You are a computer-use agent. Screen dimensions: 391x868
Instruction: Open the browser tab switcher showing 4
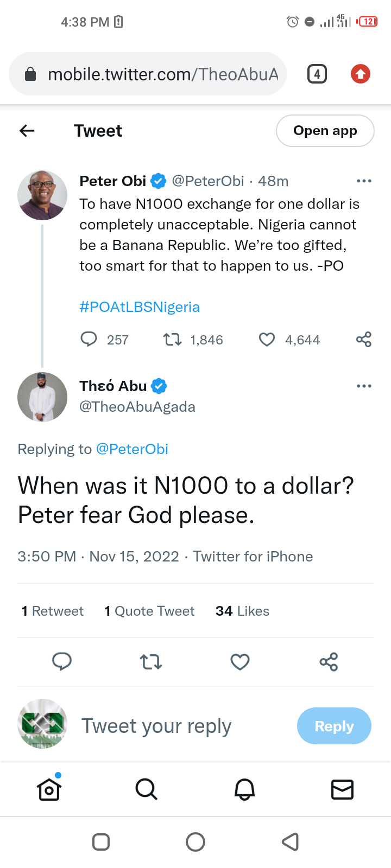tap(317, 74)
